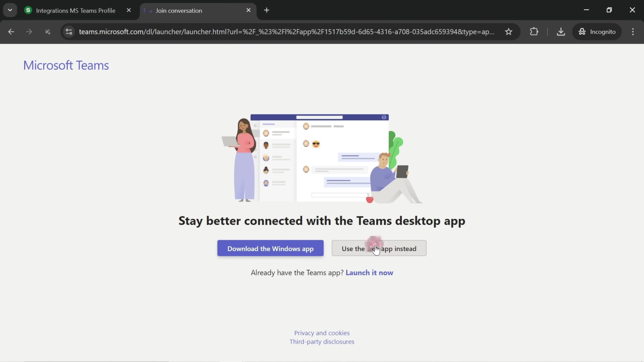644x362 pixels.
Task: Click the download icon in toolbar
Action: pyautogui.click(x=561, y=31)
